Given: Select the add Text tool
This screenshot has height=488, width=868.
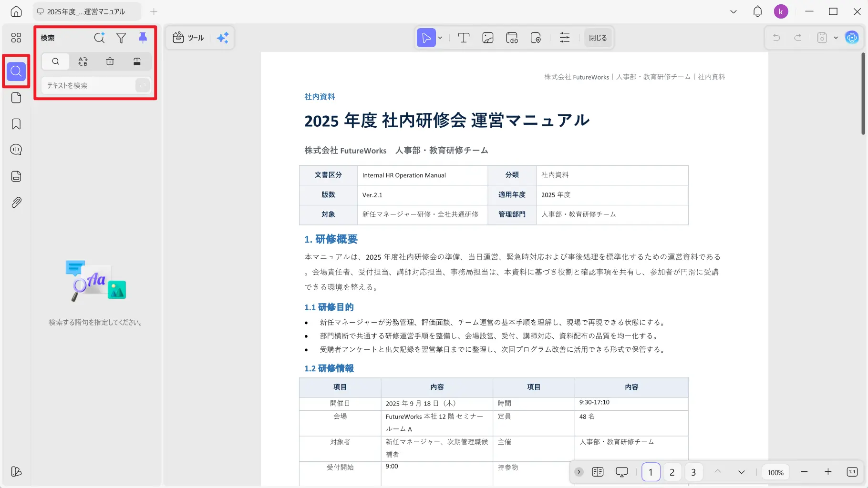Looking at the screenshot, I should tap(464, 38).
